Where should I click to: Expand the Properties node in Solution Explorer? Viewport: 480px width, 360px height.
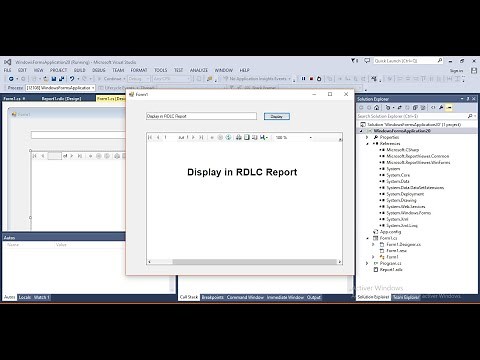tap(367, 137)
